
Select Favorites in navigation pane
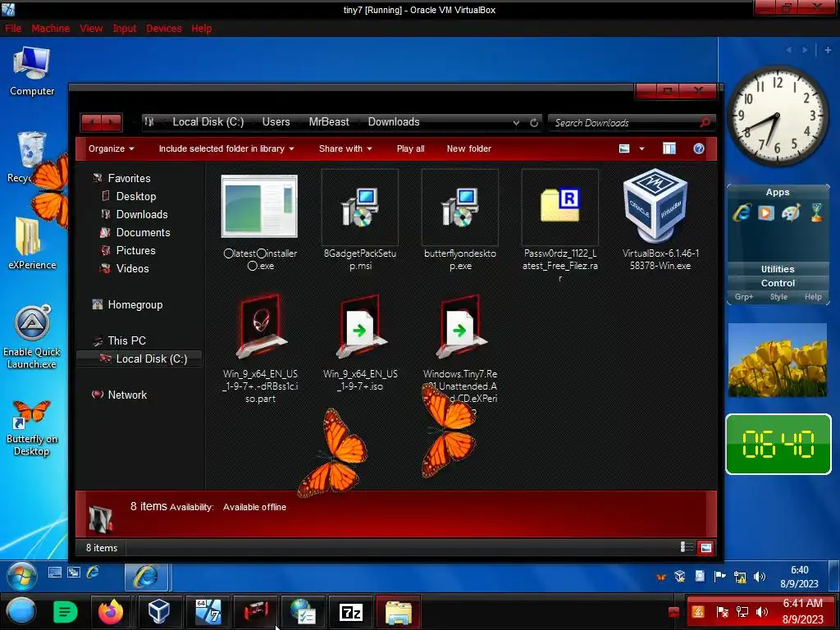[129, 178]
